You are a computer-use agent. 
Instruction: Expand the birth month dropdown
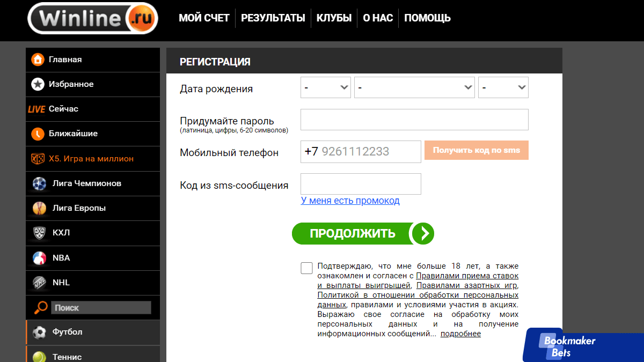tap(414, 87)
